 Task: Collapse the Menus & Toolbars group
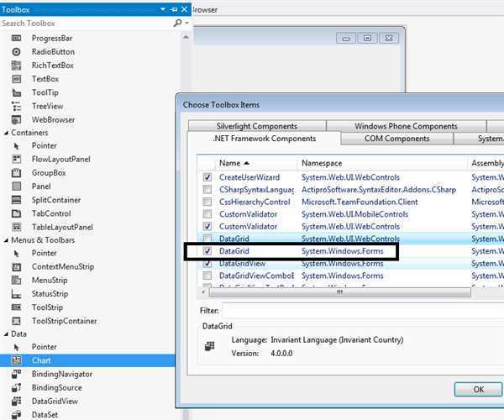click(x=5, y=240)
